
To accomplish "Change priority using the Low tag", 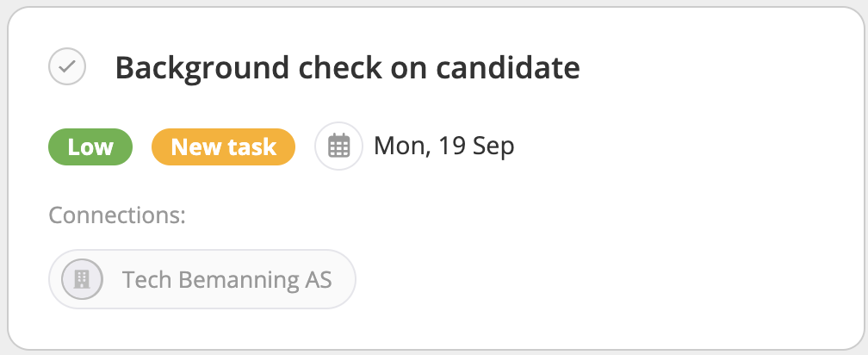I will click(90, 147).
